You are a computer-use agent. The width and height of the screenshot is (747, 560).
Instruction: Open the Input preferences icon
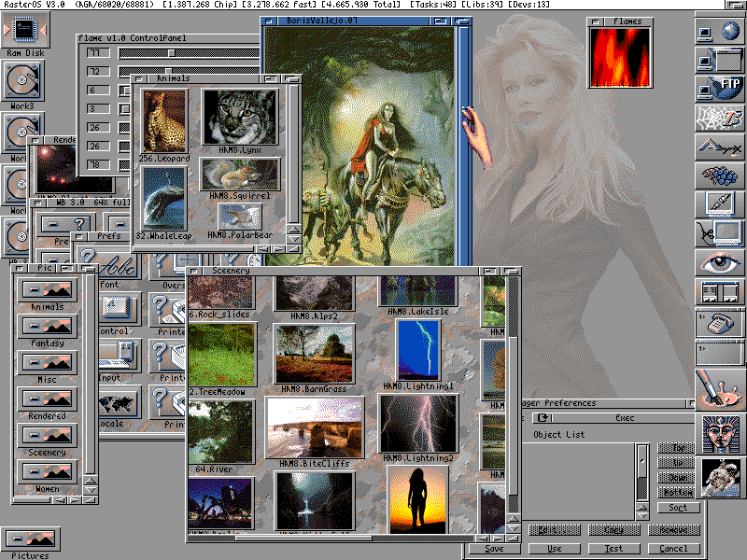(120, 357)
